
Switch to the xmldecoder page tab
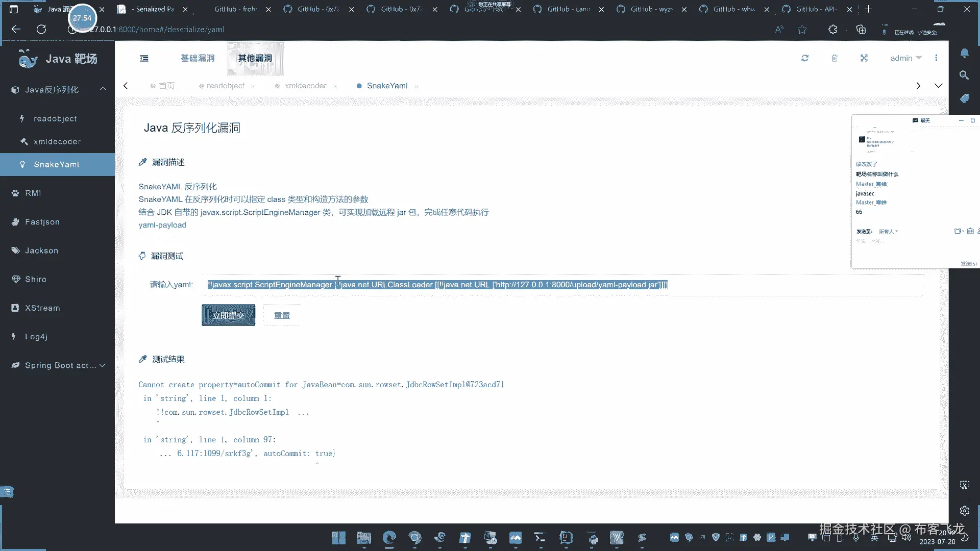(x=305, y=86)
